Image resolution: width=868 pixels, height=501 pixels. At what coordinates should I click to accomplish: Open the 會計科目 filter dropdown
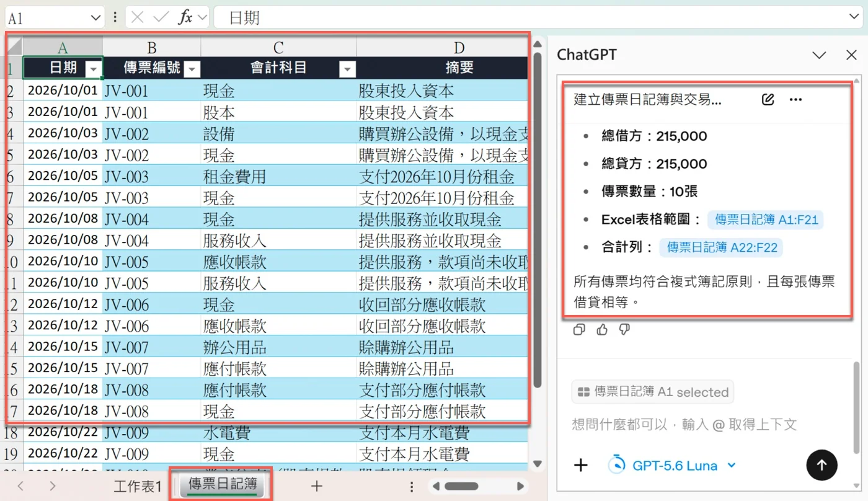pyautogui.click(x=347, y=68)
